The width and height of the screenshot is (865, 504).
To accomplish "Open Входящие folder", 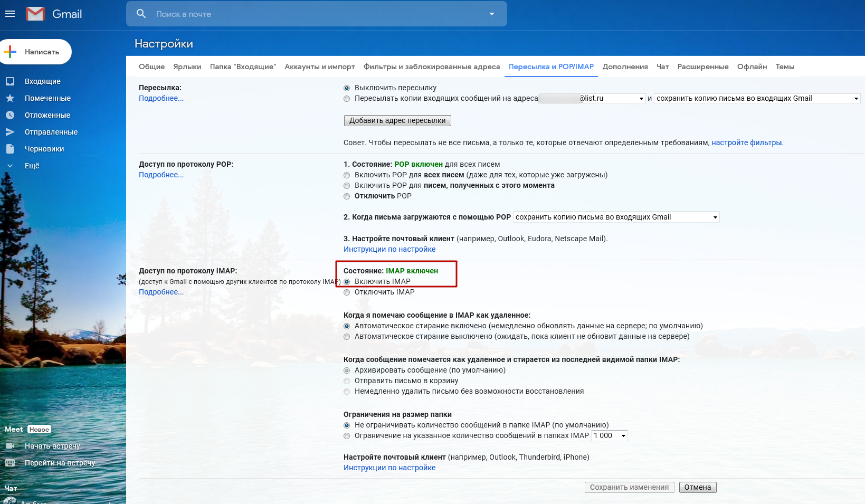I will (43, 81).
